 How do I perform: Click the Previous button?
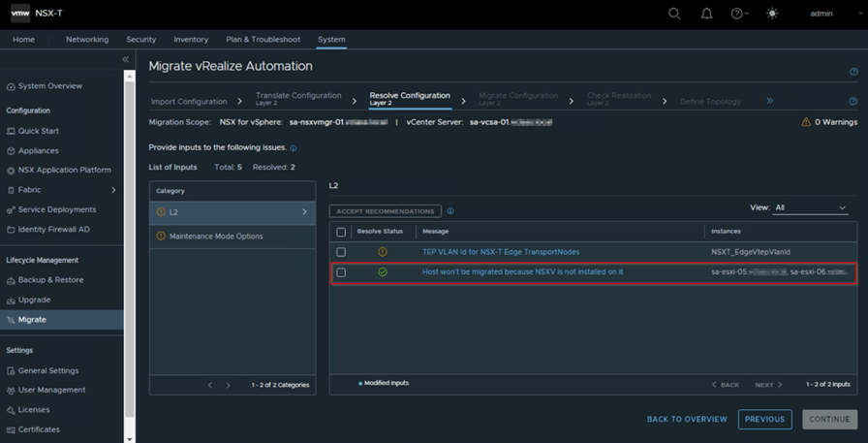point(764,419)
